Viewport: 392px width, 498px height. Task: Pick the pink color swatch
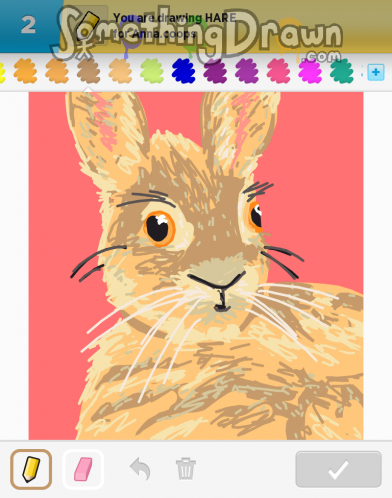click(278, 71)
